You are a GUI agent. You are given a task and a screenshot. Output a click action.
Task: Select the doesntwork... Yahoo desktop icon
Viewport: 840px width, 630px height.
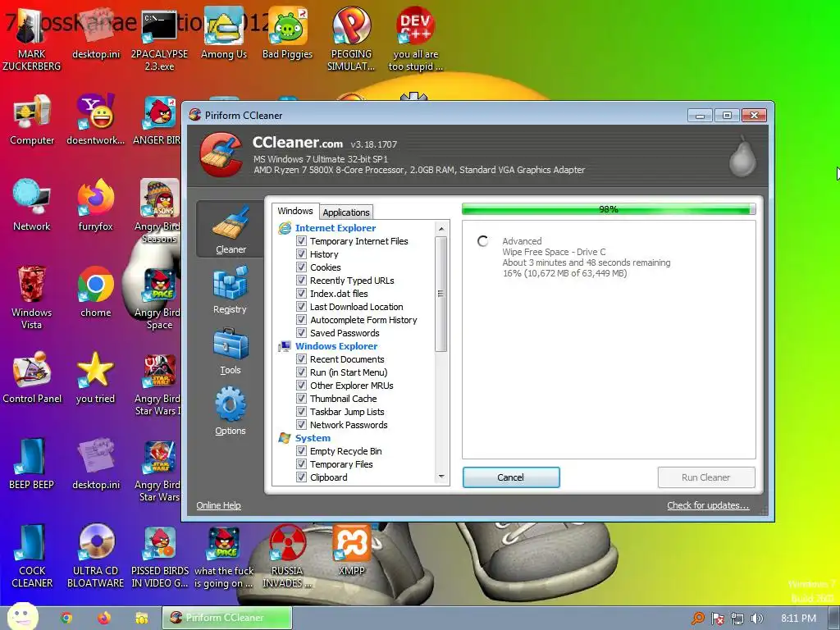tap(96, 120)
